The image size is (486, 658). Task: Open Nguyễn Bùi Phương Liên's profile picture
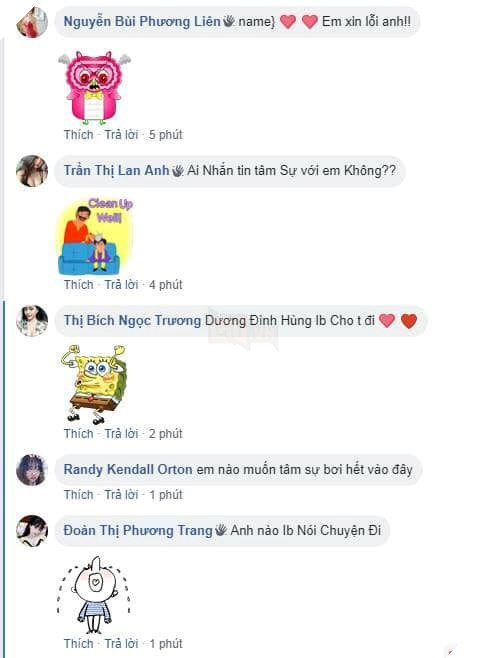coord(32,22)
